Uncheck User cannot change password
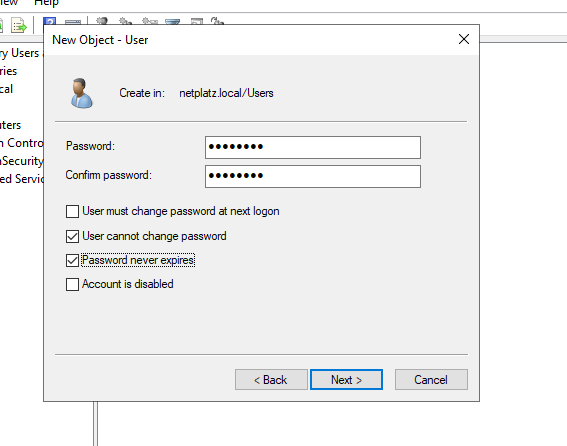Viewport: 567px width, 446px height. [x=72, y=236]
